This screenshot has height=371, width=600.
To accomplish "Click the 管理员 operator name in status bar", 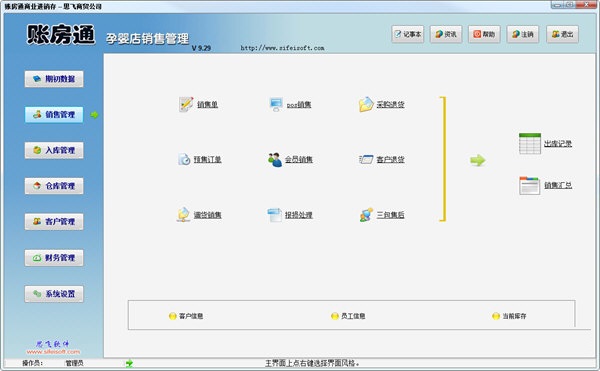I will (x=74, y=363).
